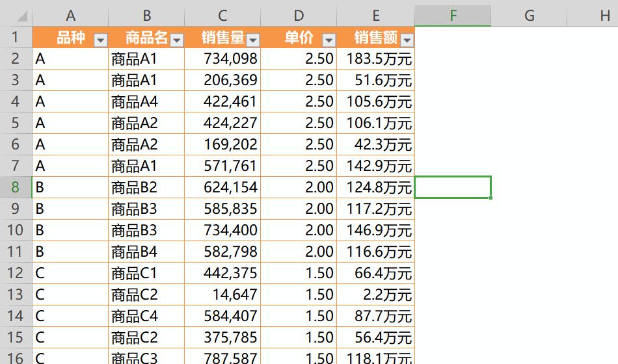Select row 7 header
Screen dimensions: 618x364
(x=16, y=166)
